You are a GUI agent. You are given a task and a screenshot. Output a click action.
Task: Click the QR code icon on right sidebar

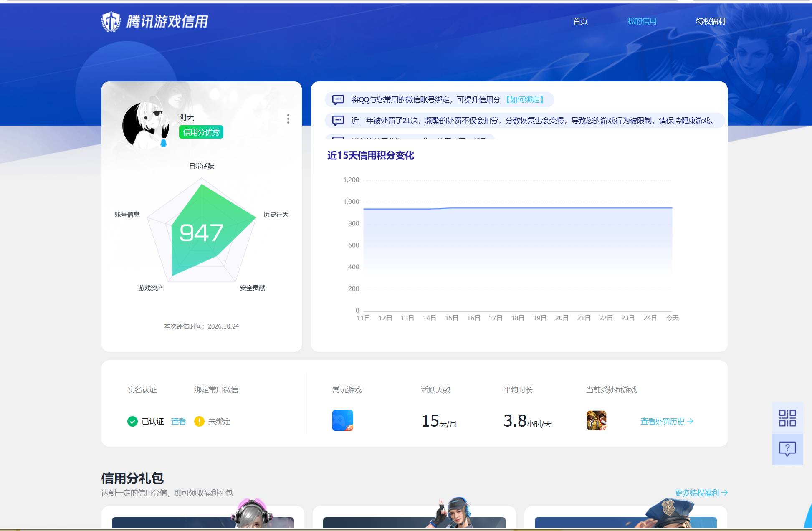(787, 418)
